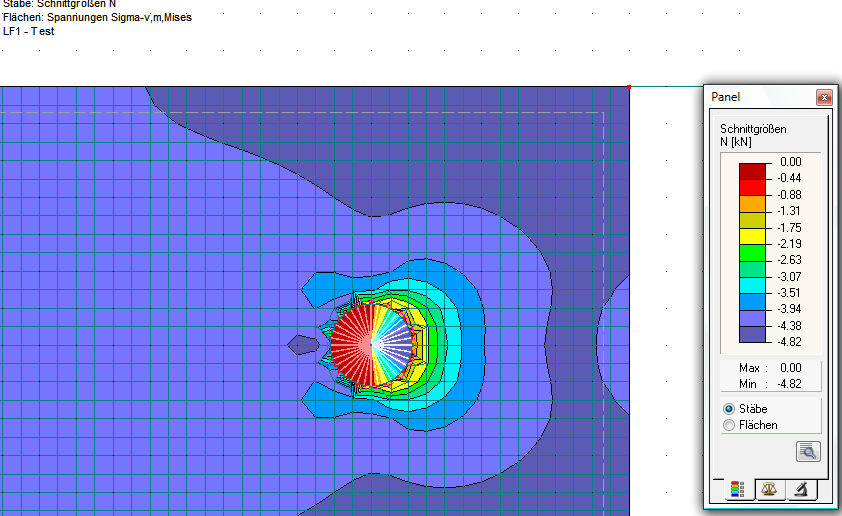Click the bright yellow legend swatch
This screenshot has width=842, height=516.
pos(752,237)
